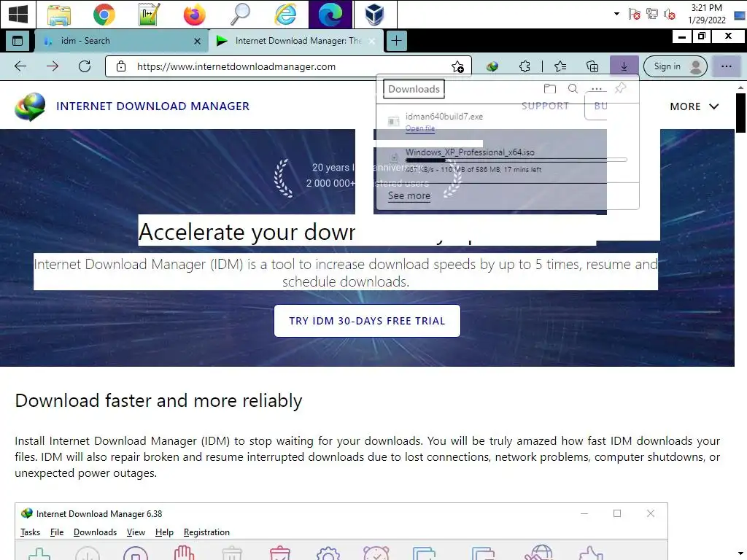Click the muted volume tray icon
This screenshot has width=747, height=560.
(x=670, y=15)
